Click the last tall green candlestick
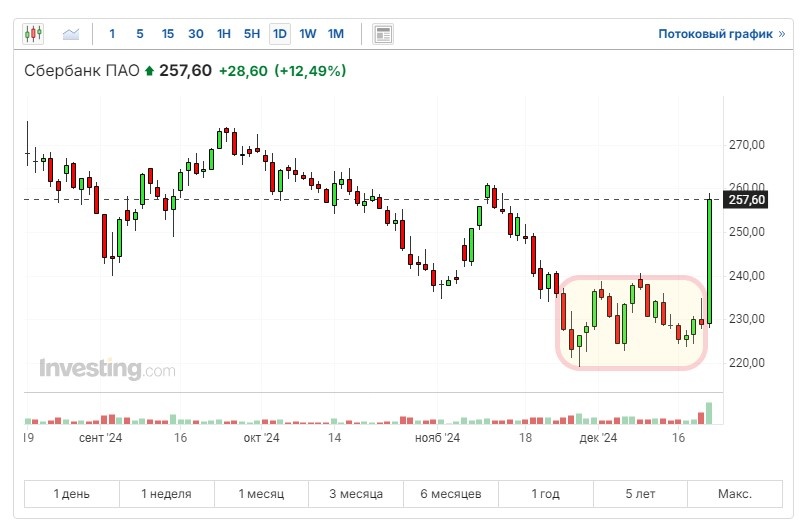807x530 pixels. [x=710, y=261]
